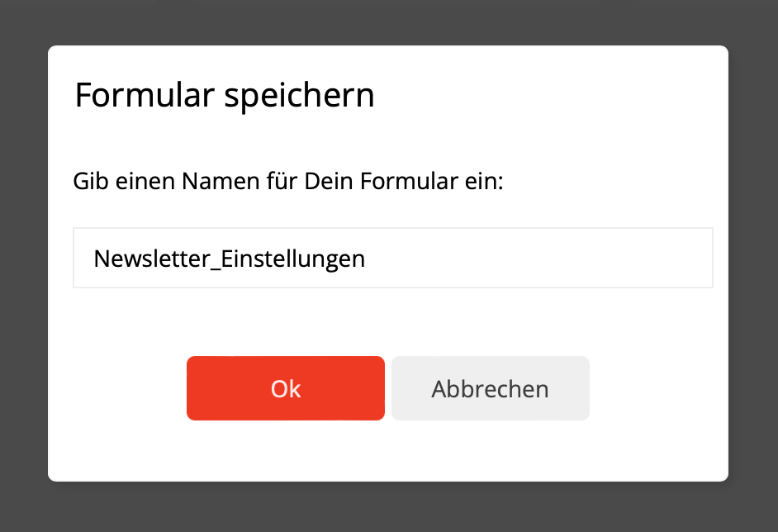Place the cursor at end of Newsletter_Einstellungen
The image size is (778, 532).
[366, 259]
